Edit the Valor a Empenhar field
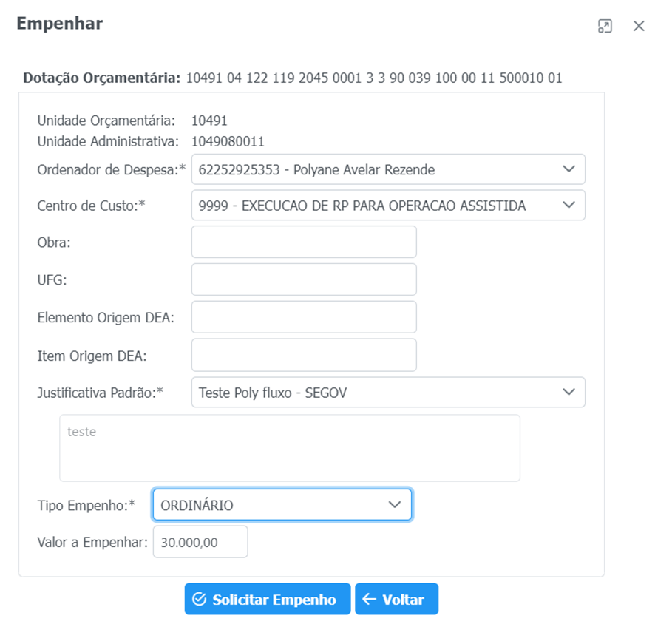Viewport: 655px width, 644px height. (200, 542)
